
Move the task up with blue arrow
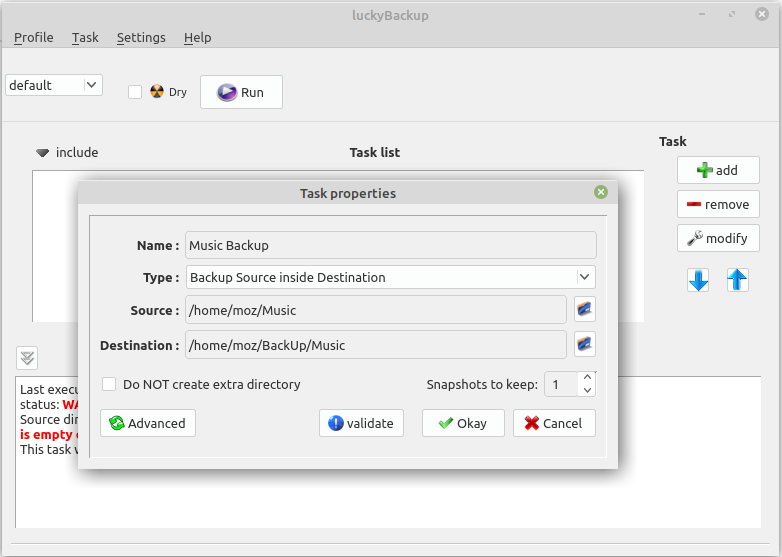738,281
